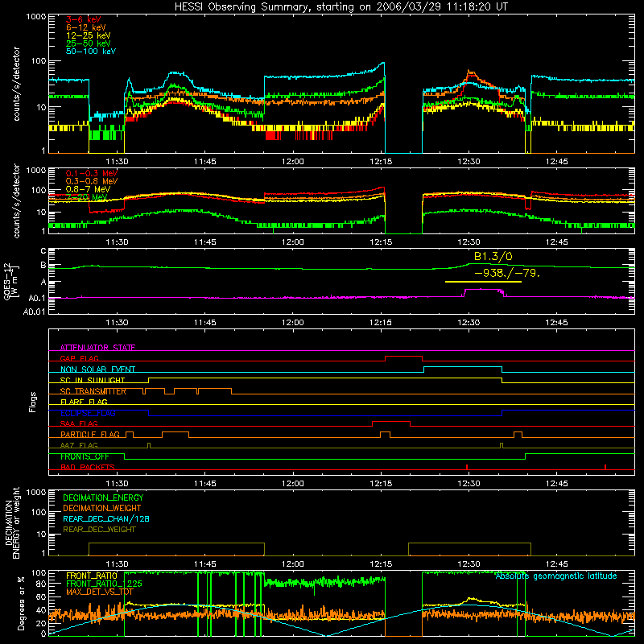Viewport: 644px width, 644px height.
Task: Select the ECLIPSE_FLAG label
Action: pyautogui.click(x=88, y=413)
